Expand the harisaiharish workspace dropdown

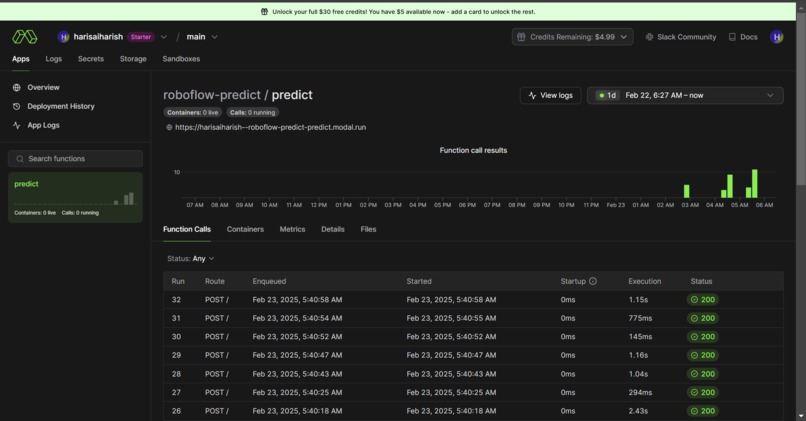tap(163, 37)
